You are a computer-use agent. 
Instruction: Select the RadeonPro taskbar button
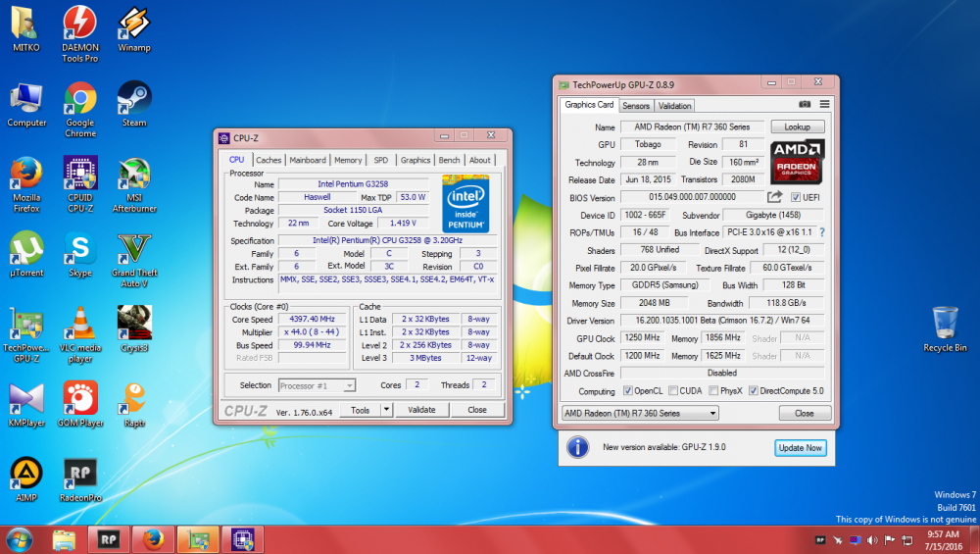[108, 539]
